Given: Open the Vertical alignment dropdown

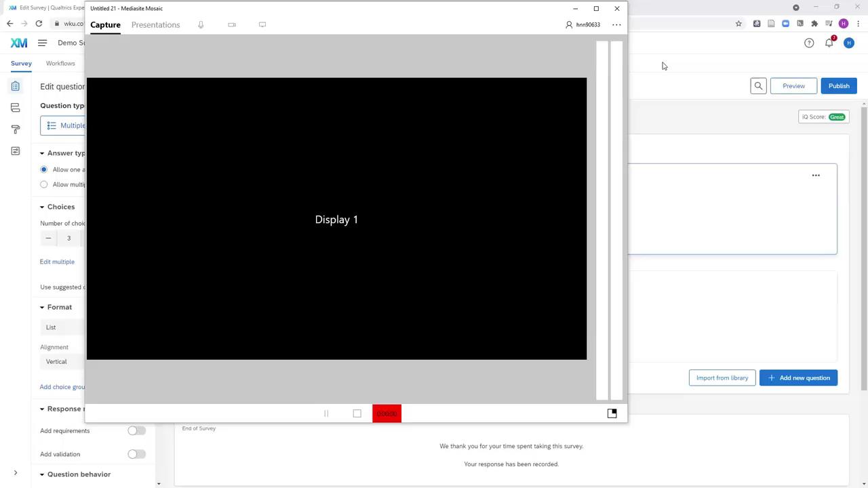Looking at the screenshot, I should click(63, 362).
